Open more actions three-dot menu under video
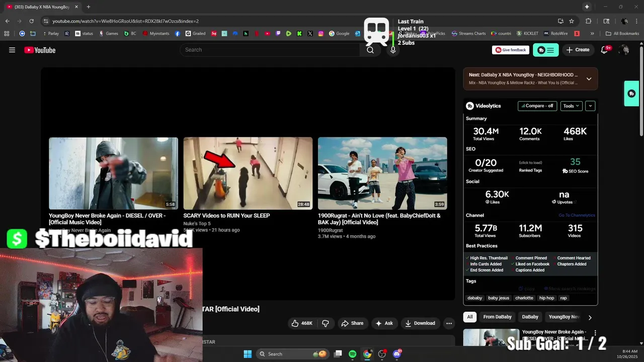Screen dimensions: 644x362 click(x=449, y=323)
